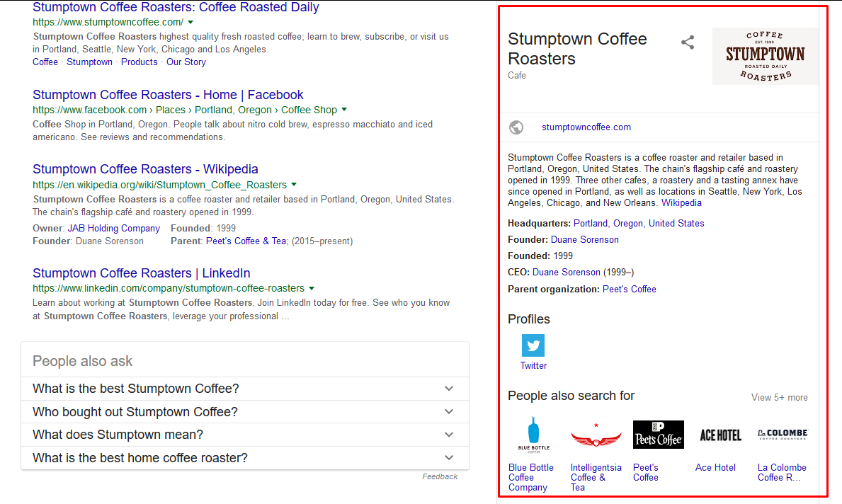Viewport: 842px width, 504px height.
Task: Click the "Cafe" subtitle in knowledge panel
Action: (x=517, y=76)
